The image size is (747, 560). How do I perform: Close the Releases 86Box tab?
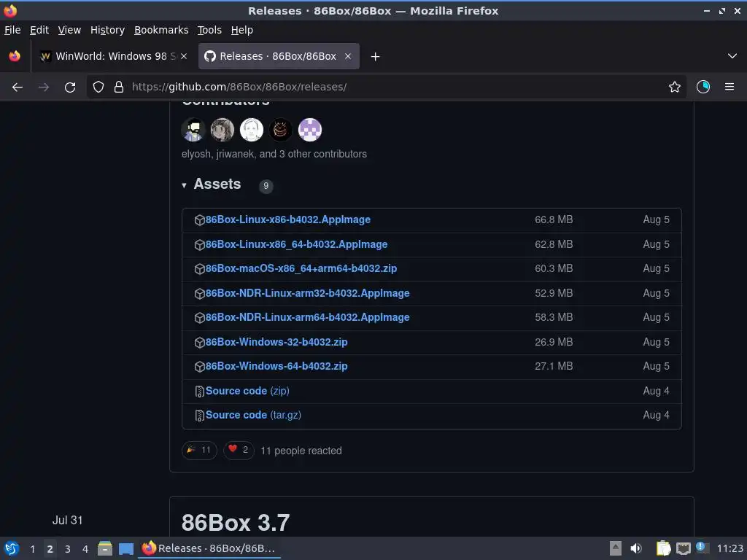click(x=348, y=56)
